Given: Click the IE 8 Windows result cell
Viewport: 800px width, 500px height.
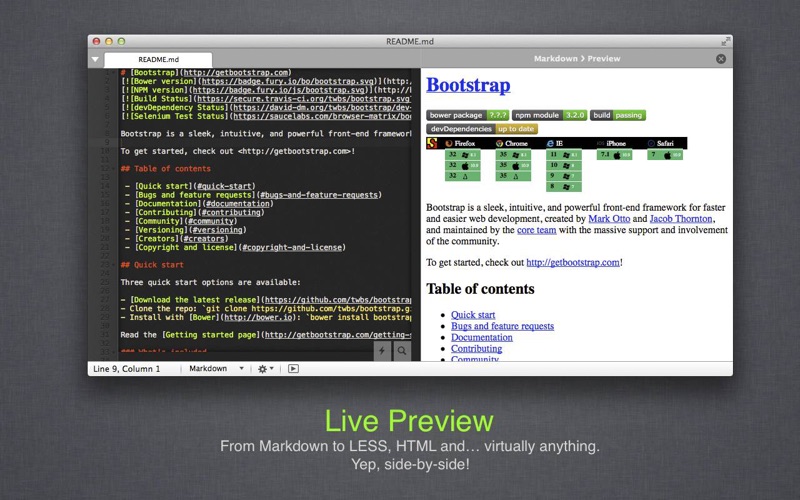Looking at the screenshot, I should coord(563,187).
